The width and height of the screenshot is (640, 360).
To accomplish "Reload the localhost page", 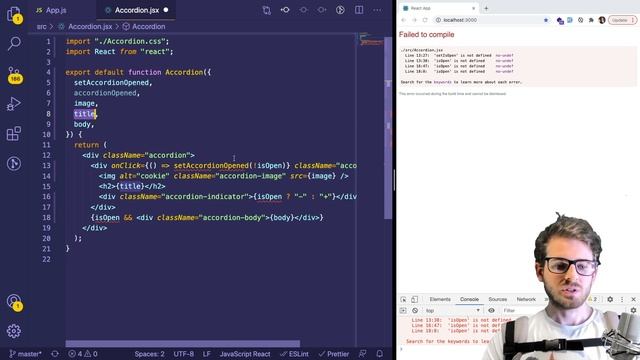I will point(425,20).
